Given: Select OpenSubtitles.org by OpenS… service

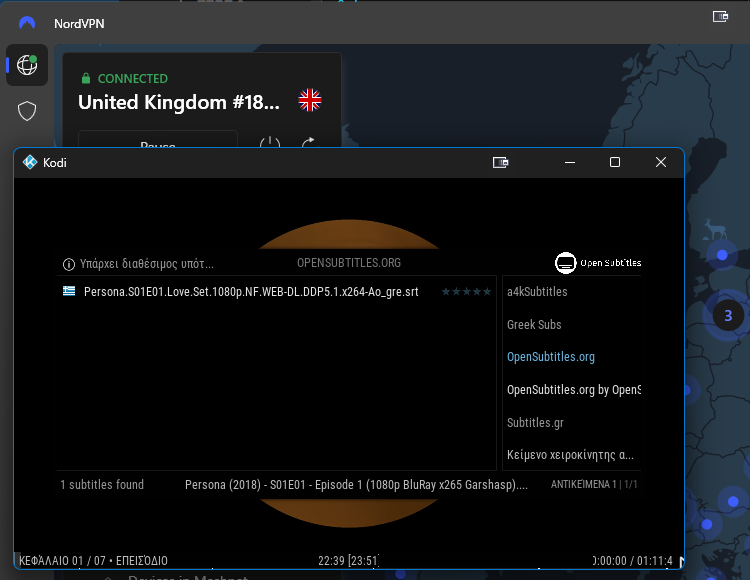Looking at the screenshot, I should (x=574, y=390).
